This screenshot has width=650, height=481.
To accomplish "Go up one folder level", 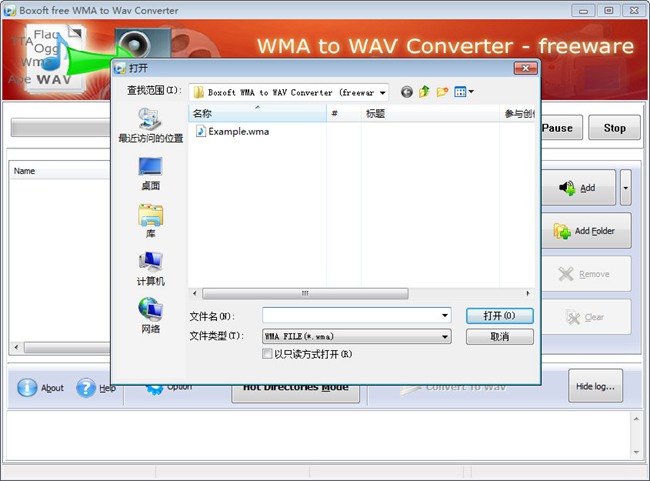I will 424,92.
